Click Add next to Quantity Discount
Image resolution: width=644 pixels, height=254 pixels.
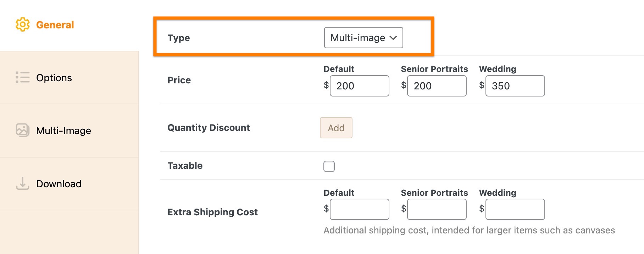click(x=336, y=128)
